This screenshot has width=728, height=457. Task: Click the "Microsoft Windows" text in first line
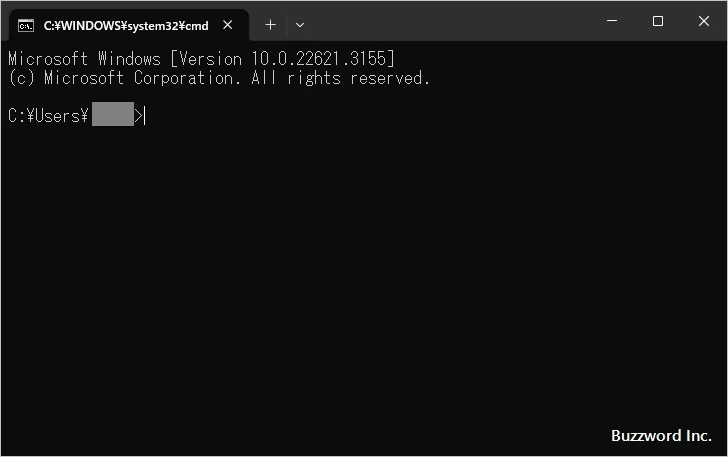(x=84, y=59)
